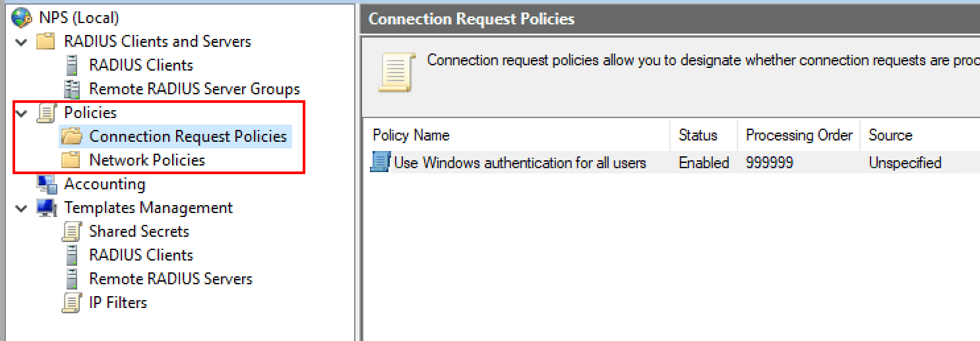Click the RADIUS Clients and Servers folder icon

click(46, 42)
